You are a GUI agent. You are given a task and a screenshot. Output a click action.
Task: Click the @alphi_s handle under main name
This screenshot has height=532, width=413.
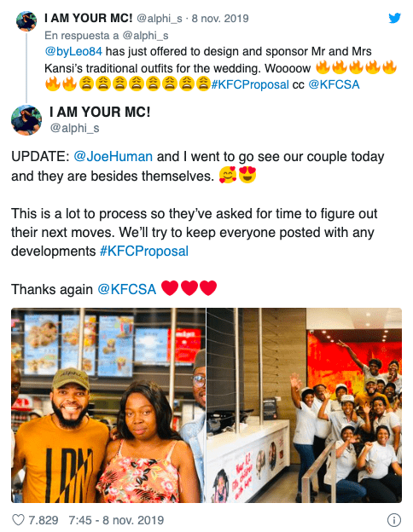pyautogui.click(x=75, y=128)
